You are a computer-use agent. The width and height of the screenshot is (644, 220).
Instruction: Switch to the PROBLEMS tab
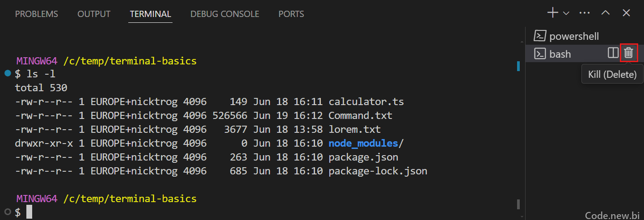pyautogui.click(x=37, y=14)
